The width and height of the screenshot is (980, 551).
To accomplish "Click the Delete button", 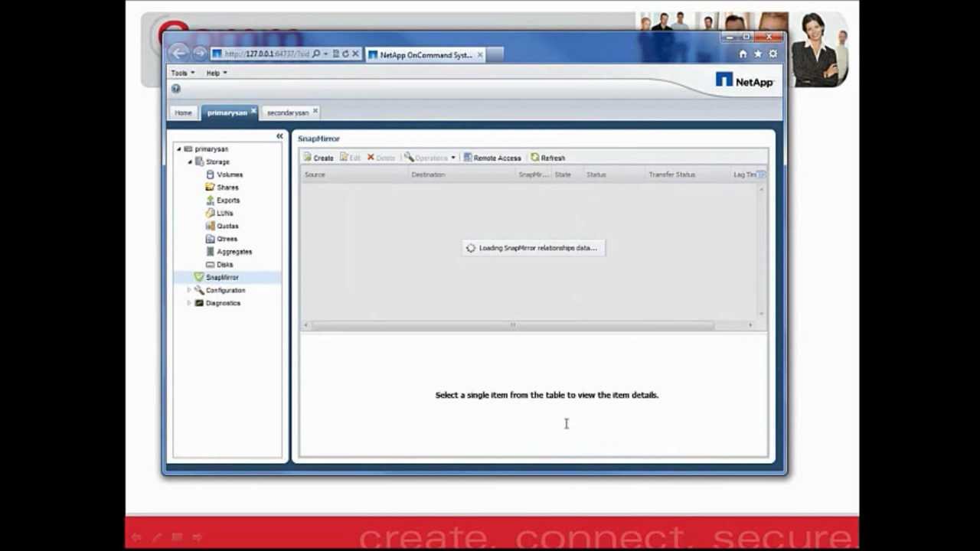I will (x=381, y=158).
